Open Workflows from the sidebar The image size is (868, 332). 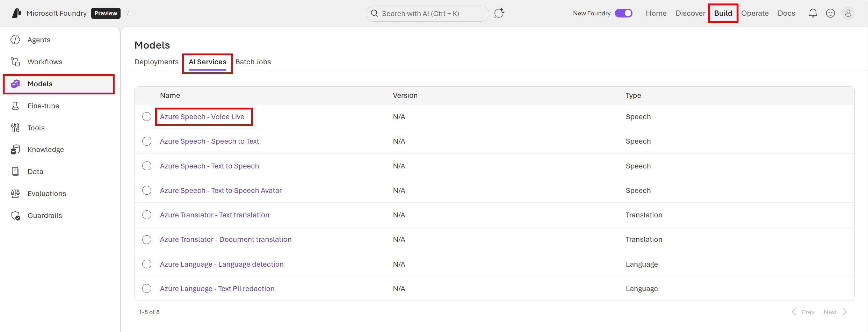click(45, 62)
